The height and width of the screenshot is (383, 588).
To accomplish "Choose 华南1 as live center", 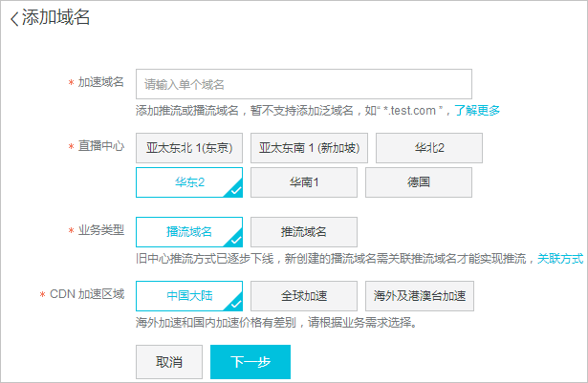I will pyautogui.click(x=303, y=182).
